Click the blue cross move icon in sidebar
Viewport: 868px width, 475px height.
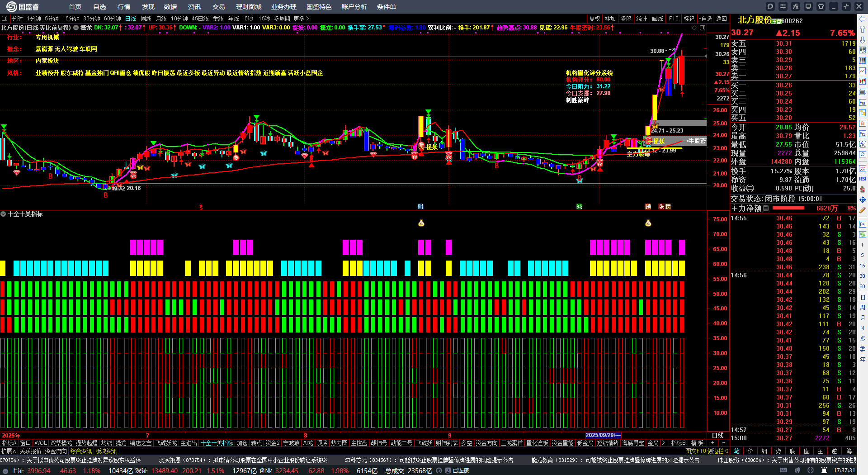[863, 199]
